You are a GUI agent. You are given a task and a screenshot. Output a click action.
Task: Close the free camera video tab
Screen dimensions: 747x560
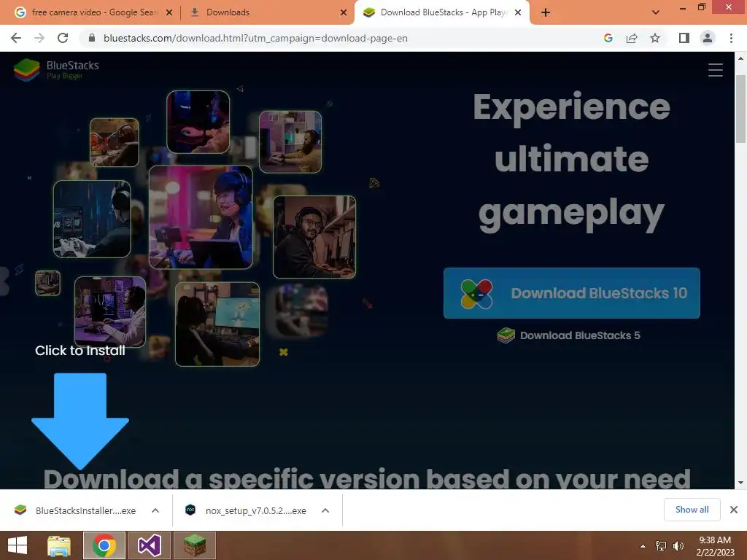coord(169,12)
